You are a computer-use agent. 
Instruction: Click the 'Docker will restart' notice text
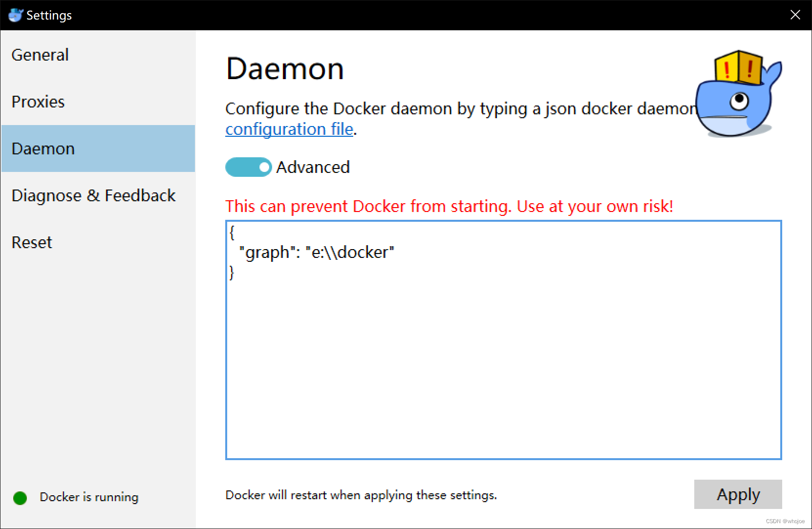click(361, 495)
